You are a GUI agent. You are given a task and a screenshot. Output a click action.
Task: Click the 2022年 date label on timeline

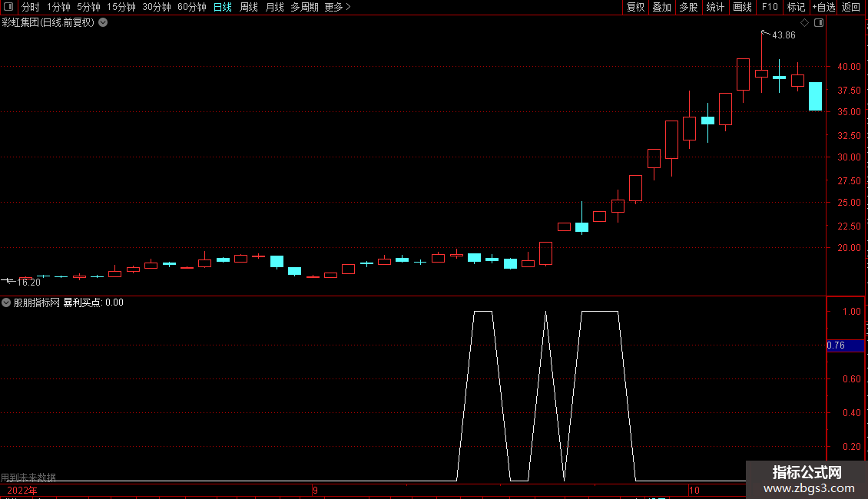(22, 491)
